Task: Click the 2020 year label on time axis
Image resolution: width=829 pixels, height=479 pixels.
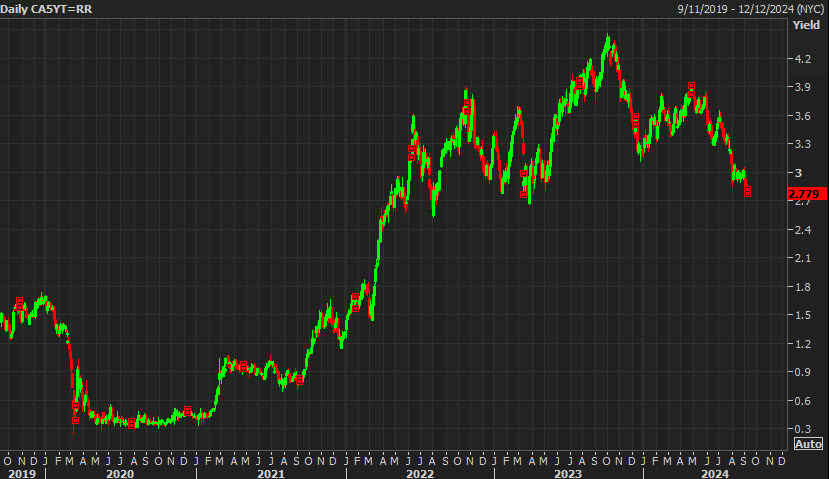Action: pos(120,473)
